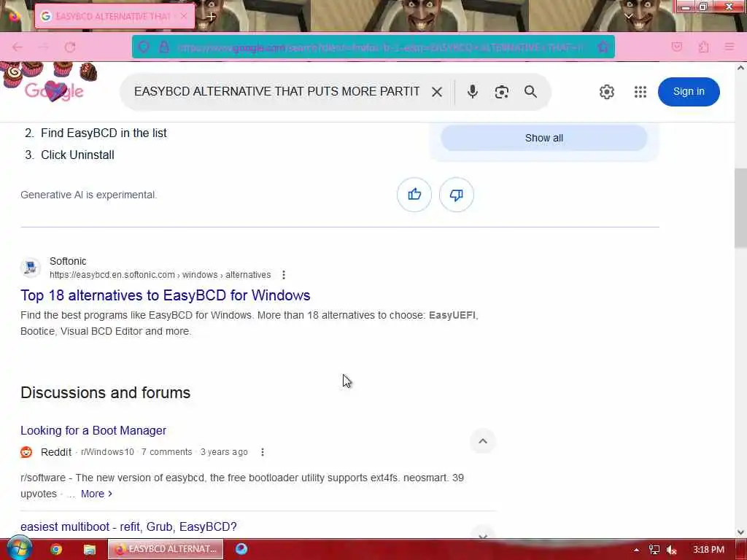Open the Firefox extensions icon
Screen dimensions: 747x560
[x=703, y=47]
